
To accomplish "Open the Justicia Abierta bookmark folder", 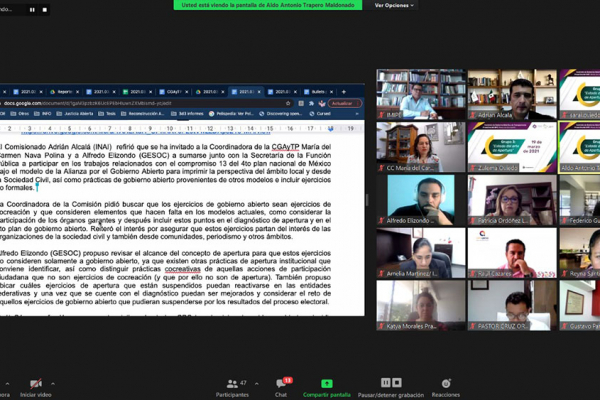I will click(75, 114).
